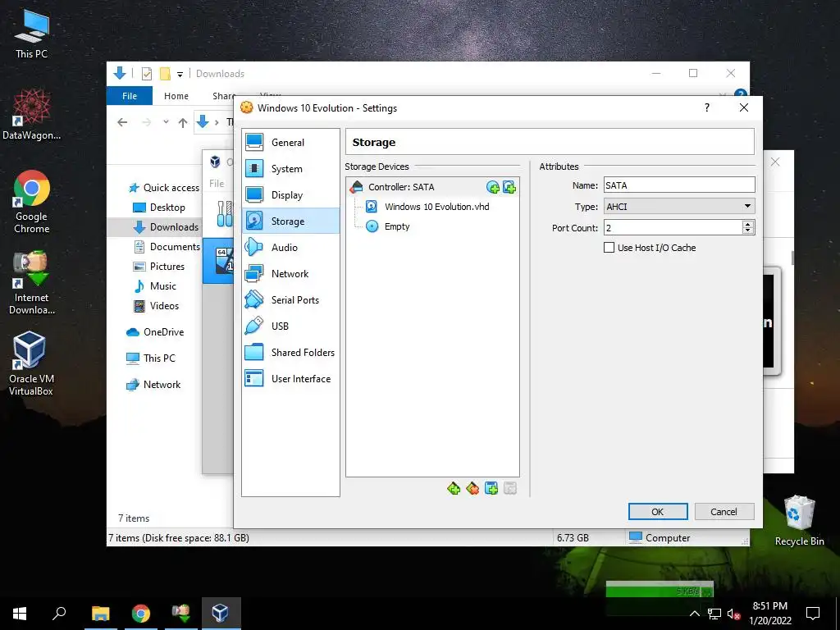
Task: Select Quick access in Explorer sidebar
Action: [x=164, y=188]
